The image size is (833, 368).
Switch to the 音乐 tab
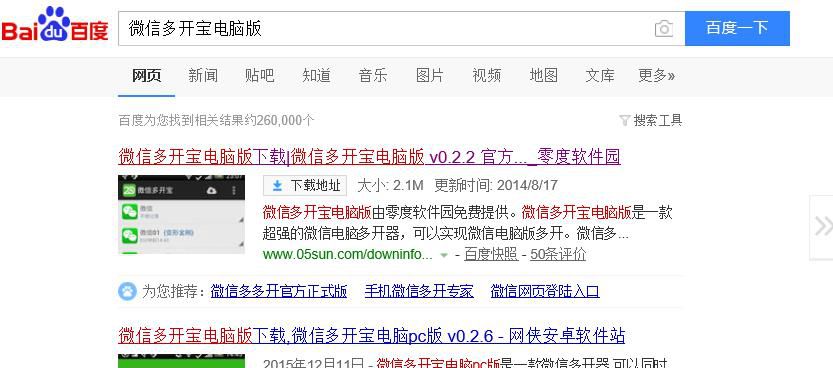[x=373, y=75]
